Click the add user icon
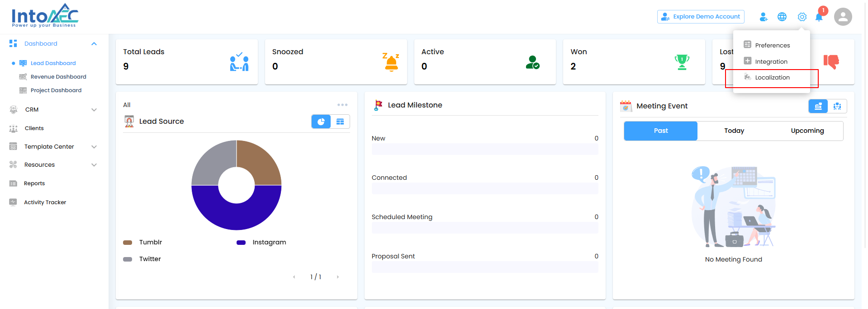868x309 pixels. tap(764, 17)
